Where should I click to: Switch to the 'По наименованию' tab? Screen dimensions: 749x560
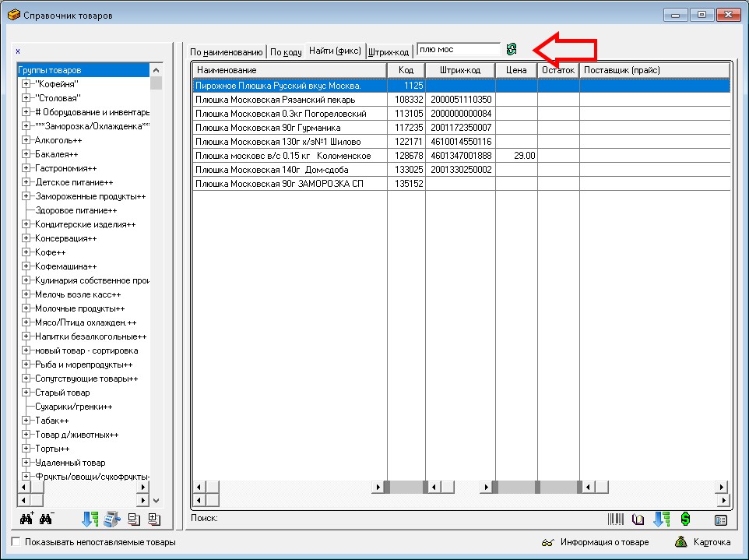click(226, 52)
